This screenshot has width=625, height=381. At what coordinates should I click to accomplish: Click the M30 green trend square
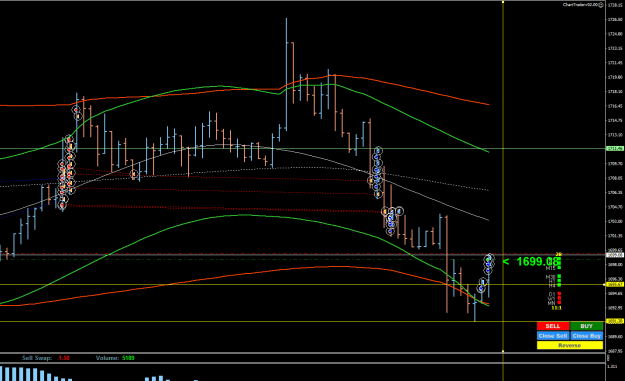point(559,276)
